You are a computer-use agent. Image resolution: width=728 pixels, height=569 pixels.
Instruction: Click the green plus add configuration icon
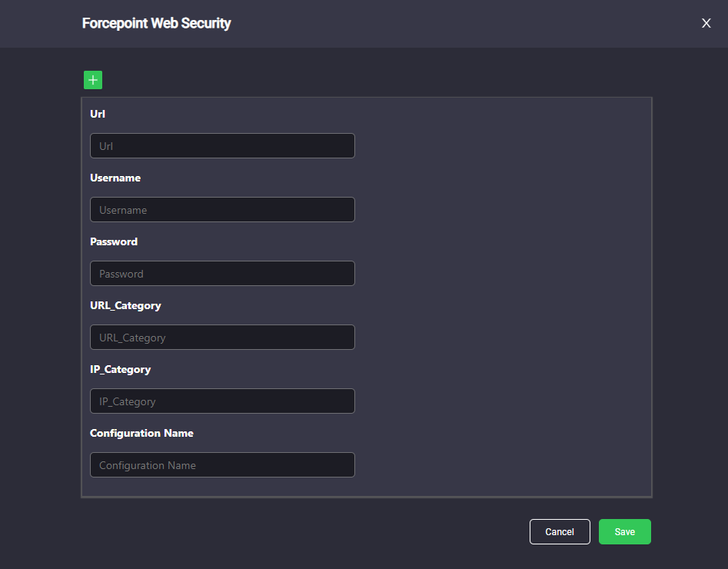(93, 80)
